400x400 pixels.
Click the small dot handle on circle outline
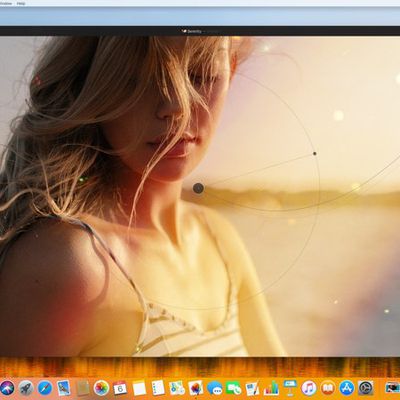[x=315, y=154]
